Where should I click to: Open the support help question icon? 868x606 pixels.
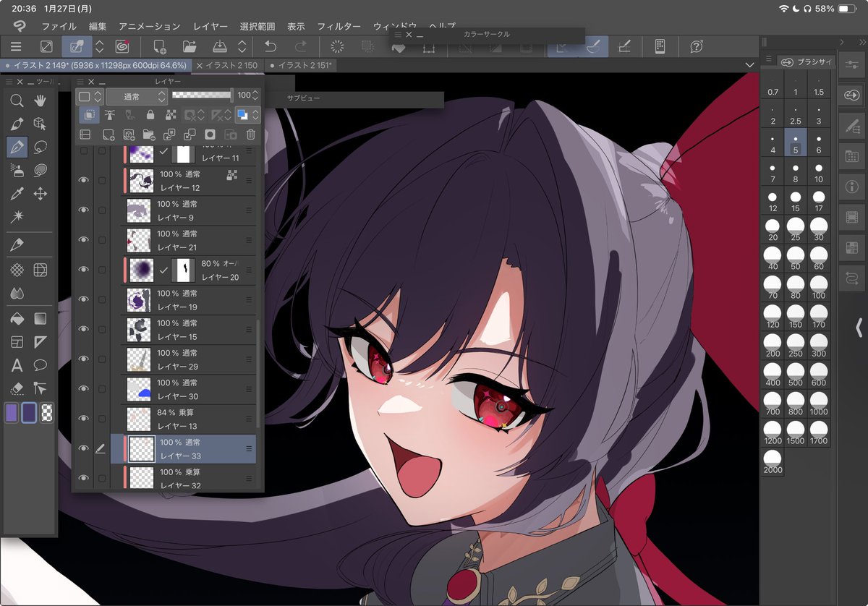pyautogui.click(x=697, y=46)
